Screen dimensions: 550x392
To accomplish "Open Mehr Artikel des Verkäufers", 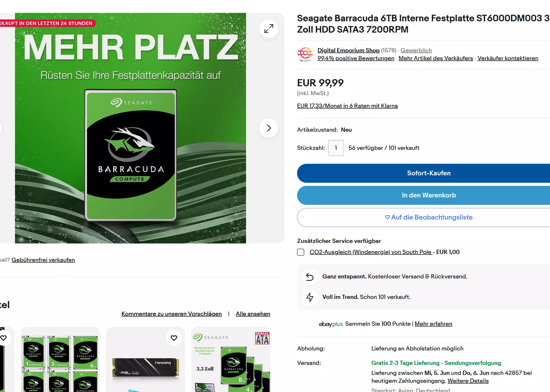I will point(436,58).
